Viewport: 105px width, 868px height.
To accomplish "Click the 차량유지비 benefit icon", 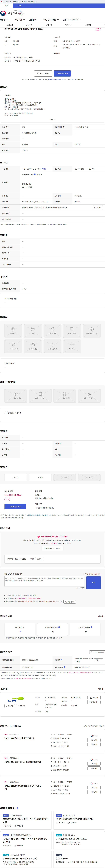I will tap(52, 331).
